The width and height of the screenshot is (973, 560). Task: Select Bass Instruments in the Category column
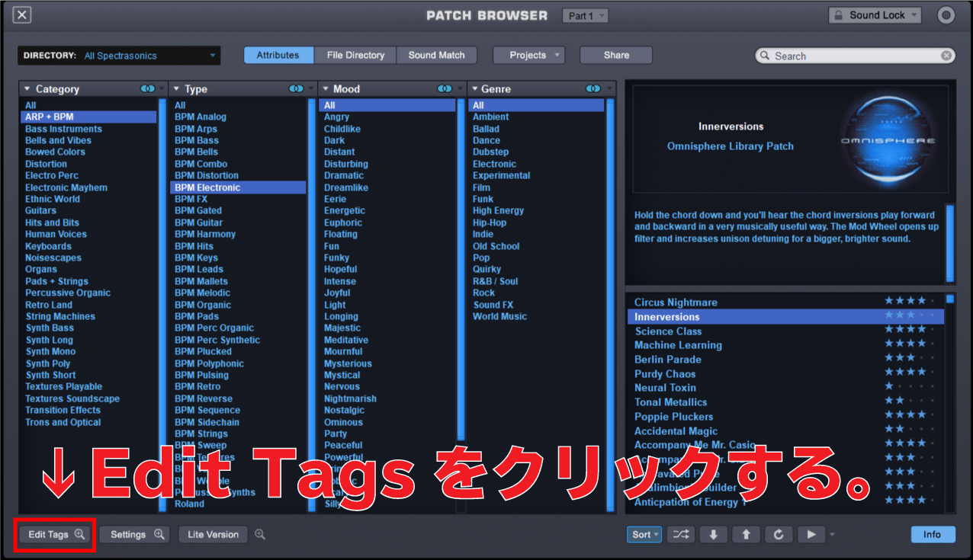tap(63, 129)
